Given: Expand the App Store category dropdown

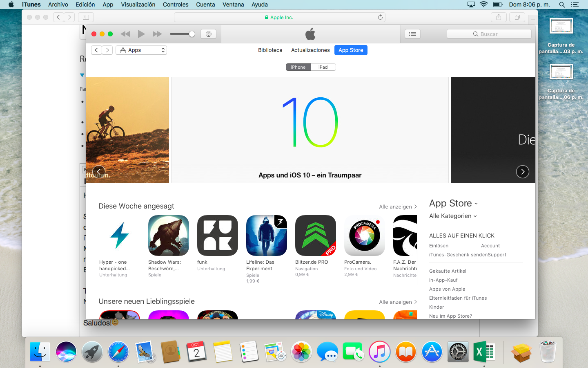Looking at the screenshot, I should tap(453, 203).
